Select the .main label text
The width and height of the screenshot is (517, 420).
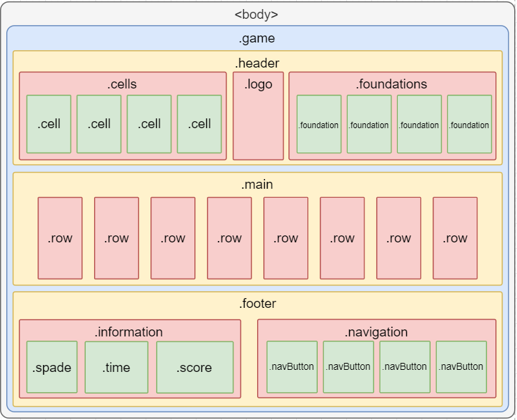tap(257, 185)
